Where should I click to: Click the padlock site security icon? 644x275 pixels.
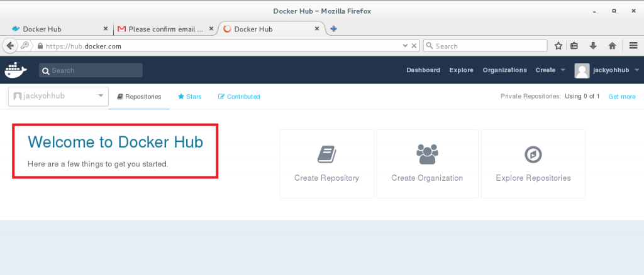coord(40,46)
